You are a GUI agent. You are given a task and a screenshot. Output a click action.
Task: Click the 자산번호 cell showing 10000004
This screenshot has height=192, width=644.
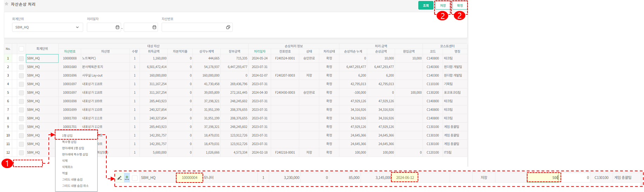pyautogui.click(x=190, y=178)
